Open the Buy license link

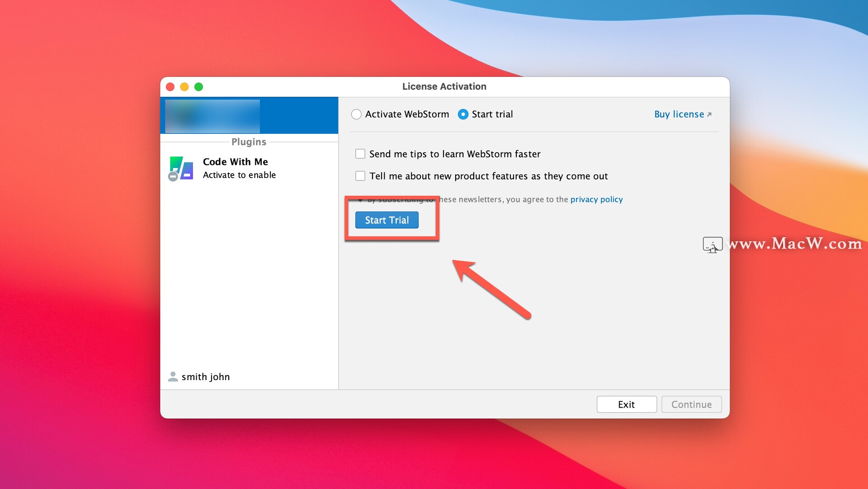679,114
